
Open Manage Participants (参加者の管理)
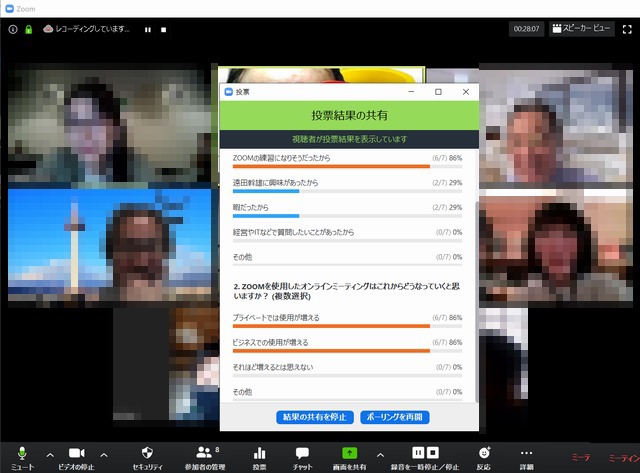pyautogui.click(x=205, y=457)
